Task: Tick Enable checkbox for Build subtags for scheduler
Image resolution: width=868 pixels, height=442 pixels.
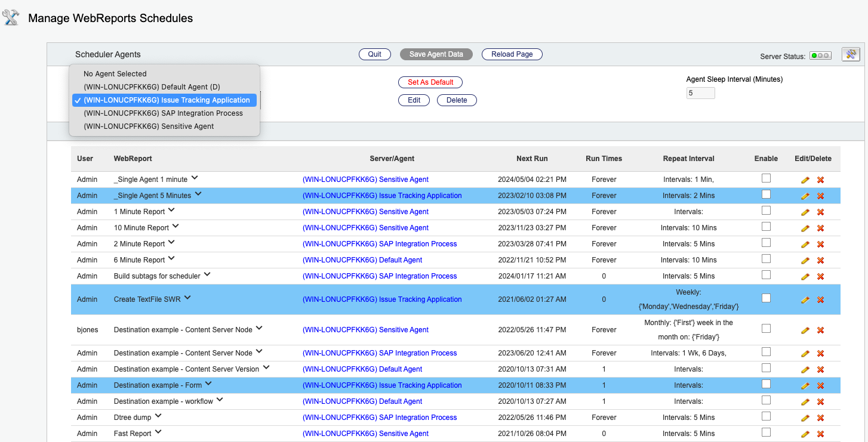Action: [766, 275]
